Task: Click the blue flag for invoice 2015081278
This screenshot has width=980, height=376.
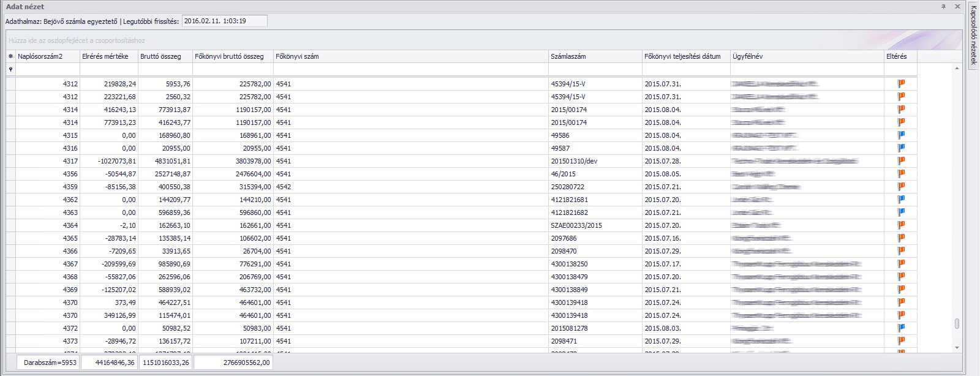Action: pos(901,328)
